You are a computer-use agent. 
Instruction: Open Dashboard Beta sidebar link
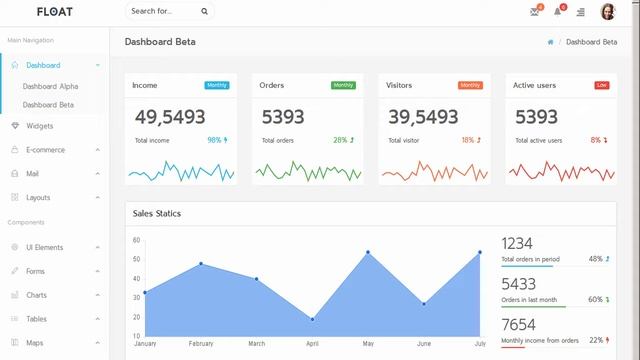click(x=48, y=105)
